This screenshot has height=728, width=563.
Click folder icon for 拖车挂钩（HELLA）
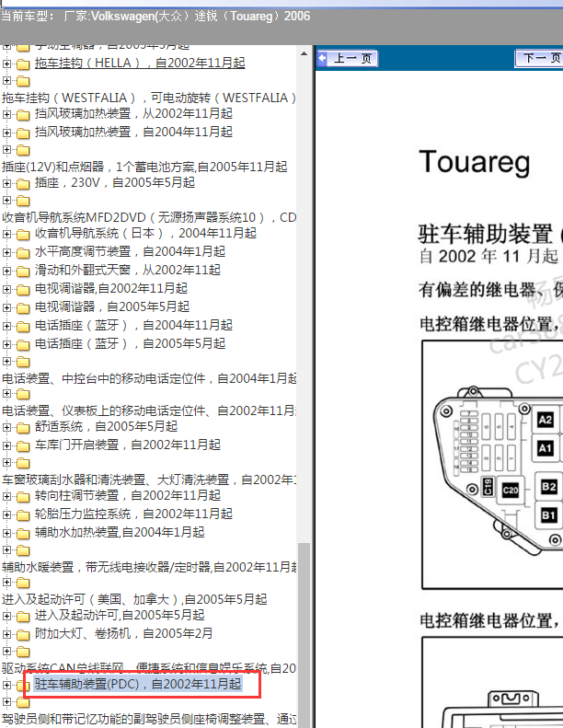[x=23, y=64]
